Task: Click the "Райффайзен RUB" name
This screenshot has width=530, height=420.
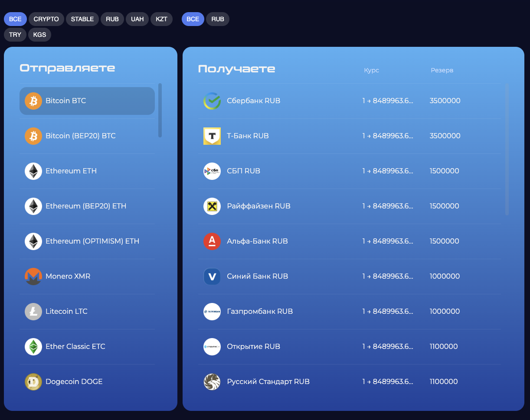Action: pos(258,206)
